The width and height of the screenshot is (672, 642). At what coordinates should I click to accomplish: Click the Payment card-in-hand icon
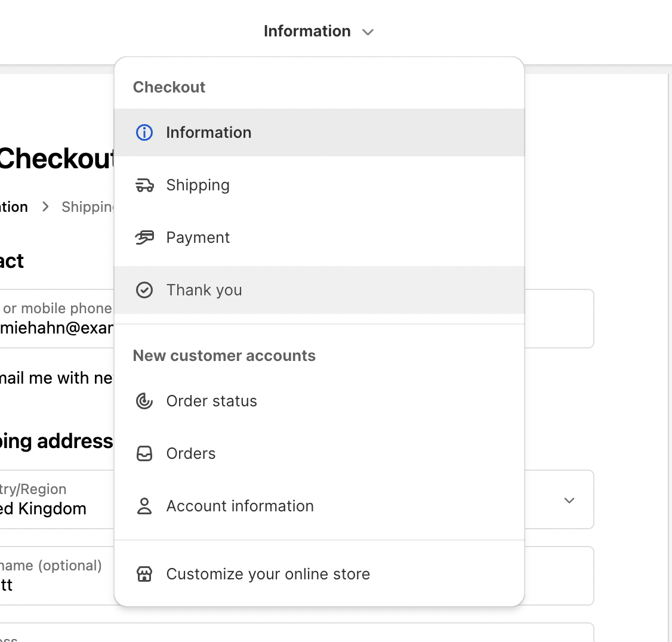[144, 237]
